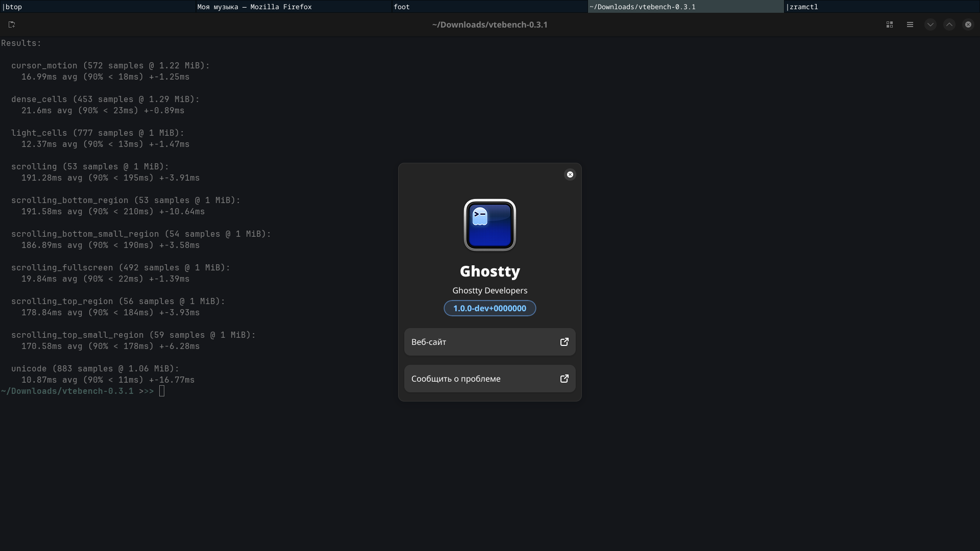Click external link icon beside Сообщить о проблеме
The width and height of the screenshot is (980, 551).
565,379
